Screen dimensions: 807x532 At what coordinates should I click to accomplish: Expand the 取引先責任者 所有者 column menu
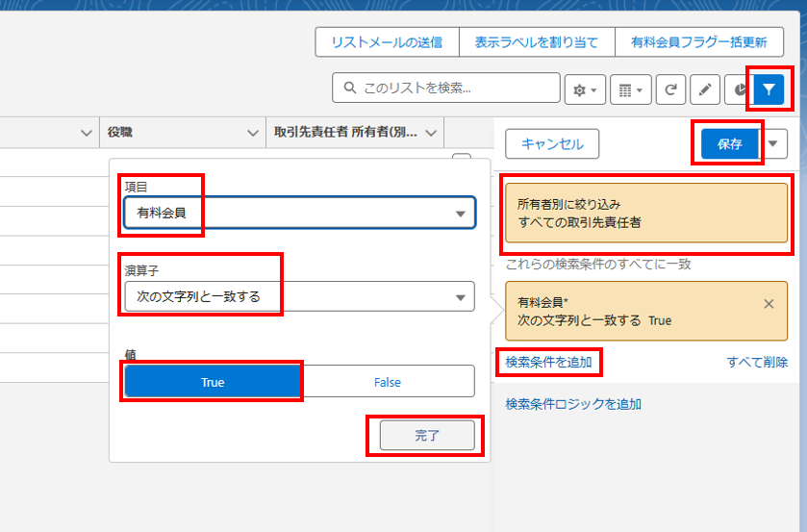tap(431, 133)
